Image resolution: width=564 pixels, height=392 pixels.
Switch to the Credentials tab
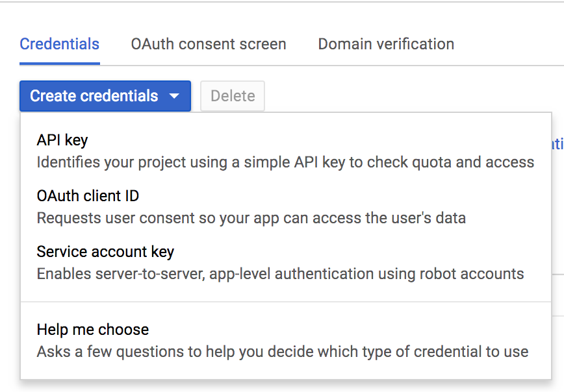point(60,44)
